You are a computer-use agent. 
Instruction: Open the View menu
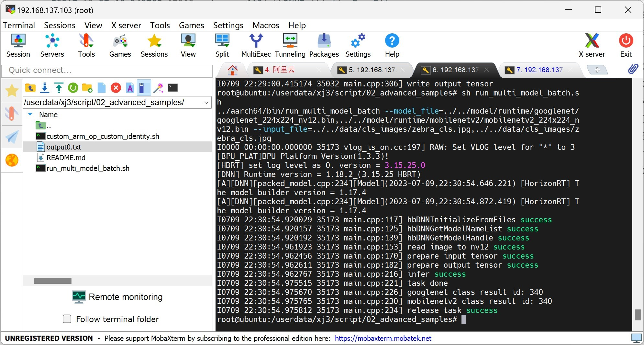pos(93,25)
